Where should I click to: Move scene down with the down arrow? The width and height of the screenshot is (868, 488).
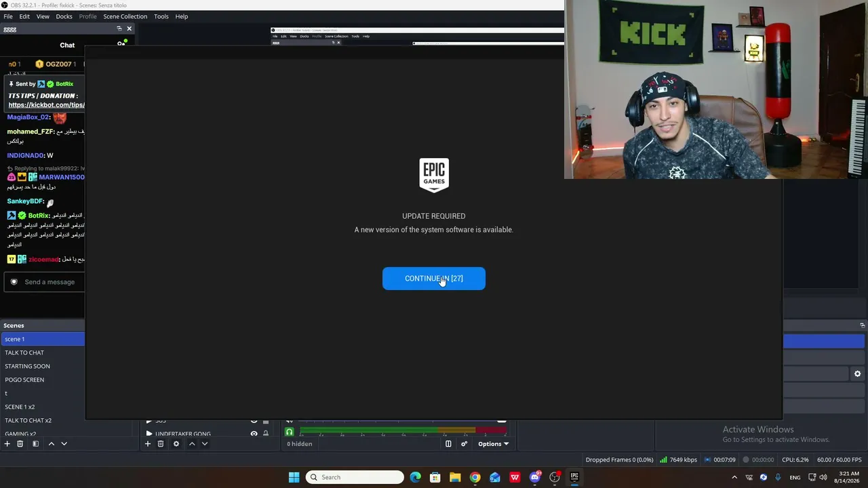click(64, 444)
